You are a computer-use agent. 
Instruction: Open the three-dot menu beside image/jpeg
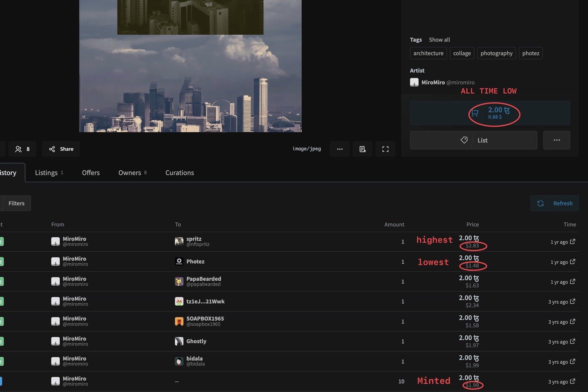pos(340,149)
